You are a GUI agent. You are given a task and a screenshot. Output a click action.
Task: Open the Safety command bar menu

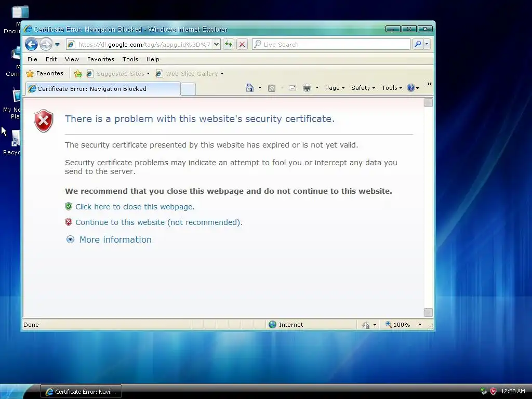[x=363, y=88]
